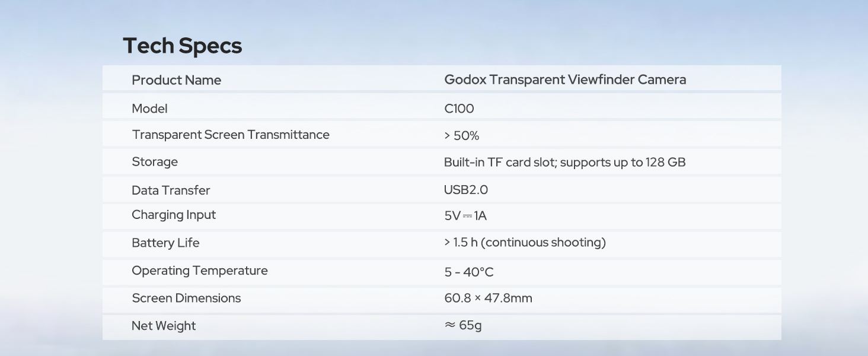
Task: Click the 5V 1A charging value
Action: (465, 216)
